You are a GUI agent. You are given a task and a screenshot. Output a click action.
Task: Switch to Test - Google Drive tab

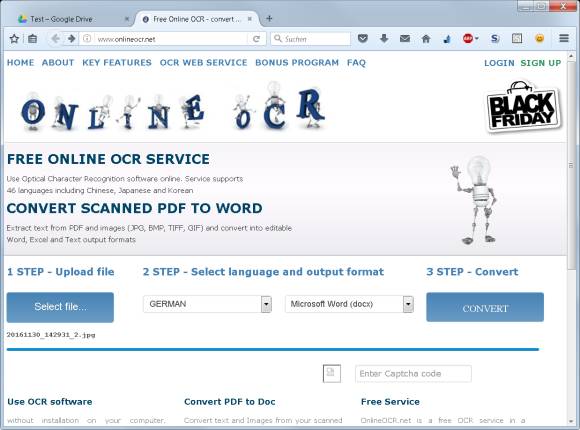(70, 19)
